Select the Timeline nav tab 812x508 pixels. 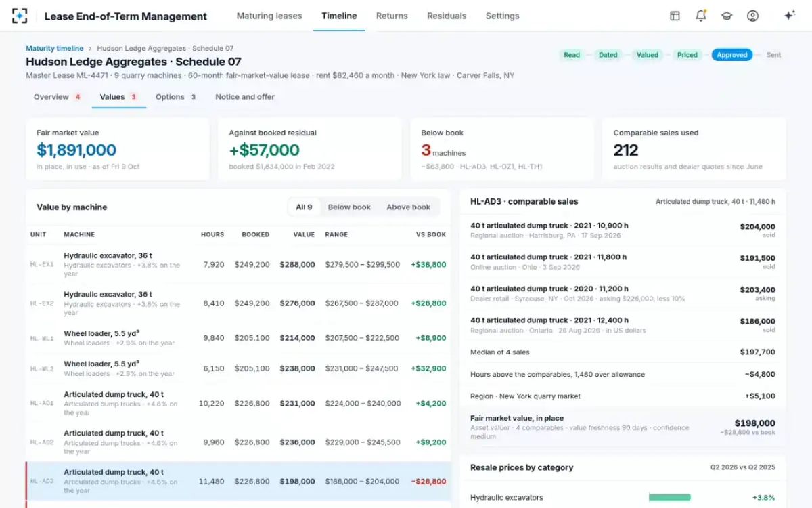point(339,16)
